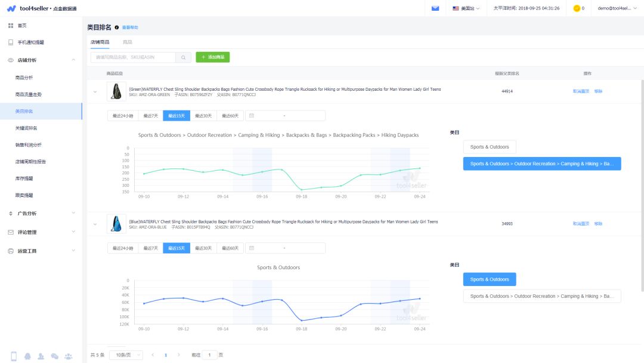Click the product name/SKU/ASIN search field
The image size is (644, 363).
pyautogui.click(x=132, y=57)
